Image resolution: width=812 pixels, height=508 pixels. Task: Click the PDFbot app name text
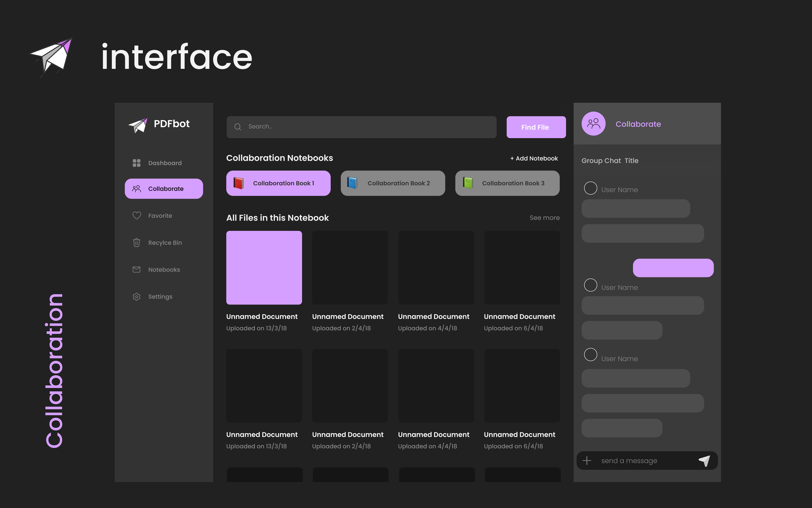[171, 124]
